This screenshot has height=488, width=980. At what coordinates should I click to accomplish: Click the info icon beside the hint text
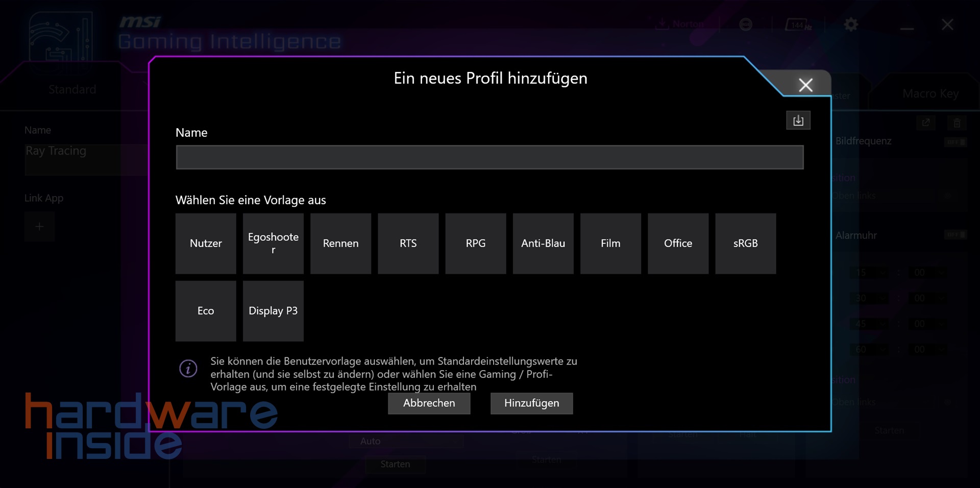pos(188,368)
